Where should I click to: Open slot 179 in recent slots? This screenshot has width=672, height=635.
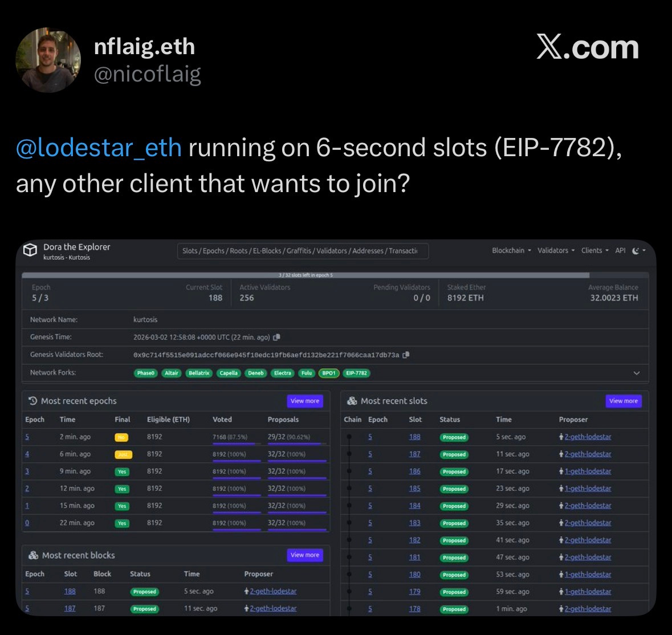tap(414, 592)
